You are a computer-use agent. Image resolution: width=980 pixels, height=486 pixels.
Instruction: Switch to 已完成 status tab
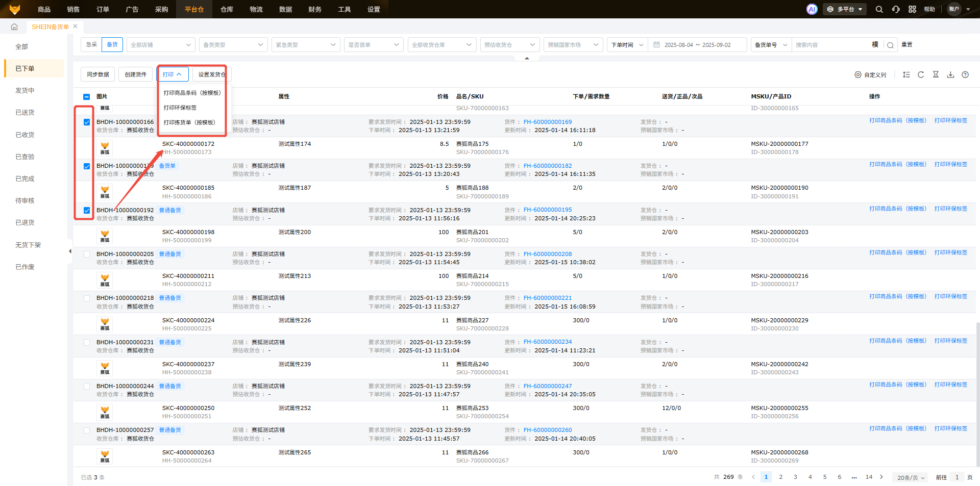coord(25,179)
